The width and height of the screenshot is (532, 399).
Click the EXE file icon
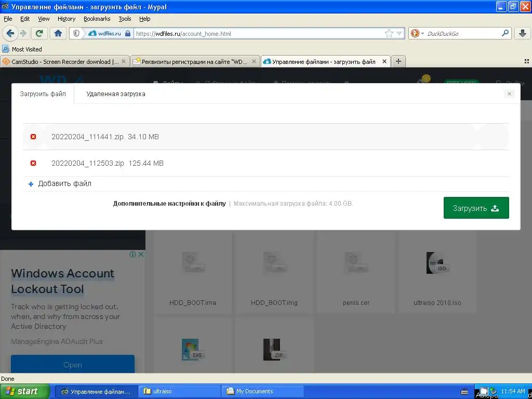[192, 350]
